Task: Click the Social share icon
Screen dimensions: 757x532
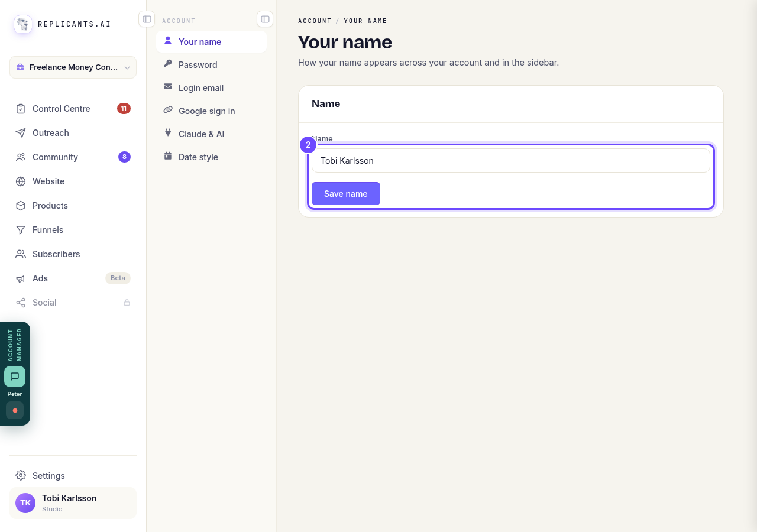Action: (x=21, y=303)
